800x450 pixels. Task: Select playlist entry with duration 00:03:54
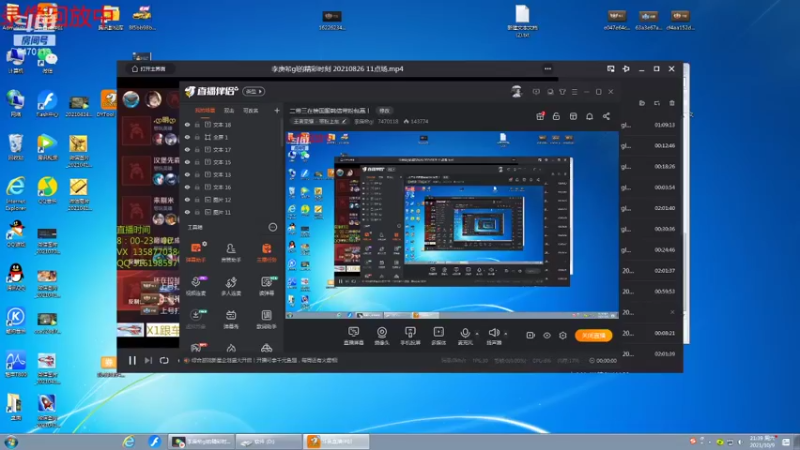pyautogui.click(x=649, y=188)
